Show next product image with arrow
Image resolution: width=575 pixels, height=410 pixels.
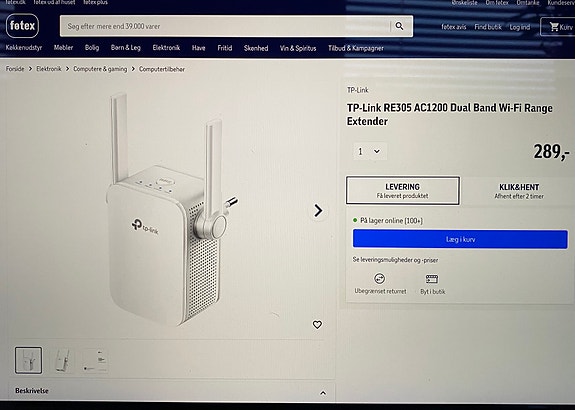point(318,211)
